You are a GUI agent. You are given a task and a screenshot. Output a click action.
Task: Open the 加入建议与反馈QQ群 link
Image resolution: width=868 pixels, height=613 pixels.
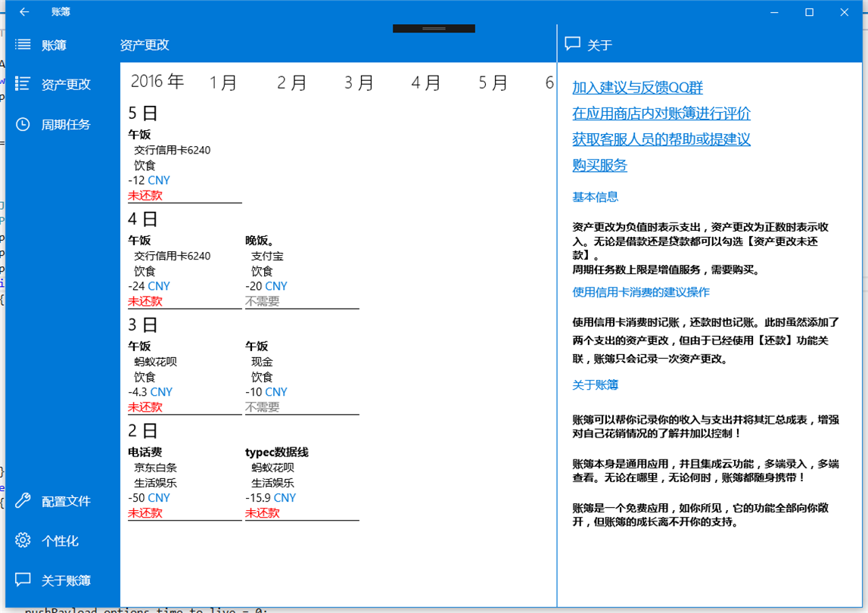click(637, 88)
